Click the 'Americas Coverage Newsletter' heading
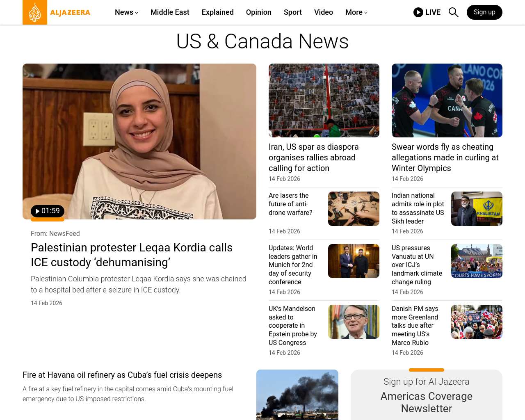The image size is (525, 420). 427,402
